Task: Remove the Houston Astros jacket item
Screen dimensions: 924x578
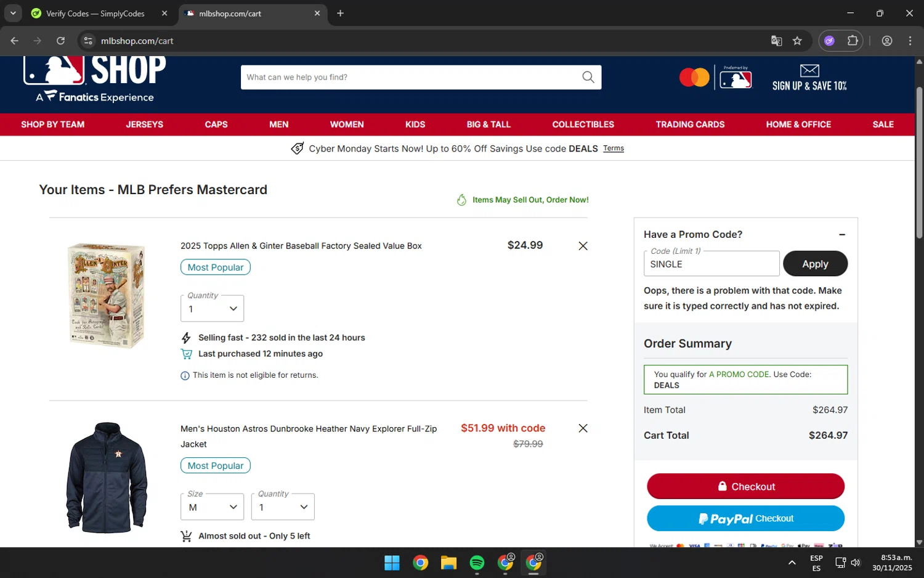Action: 583,428
